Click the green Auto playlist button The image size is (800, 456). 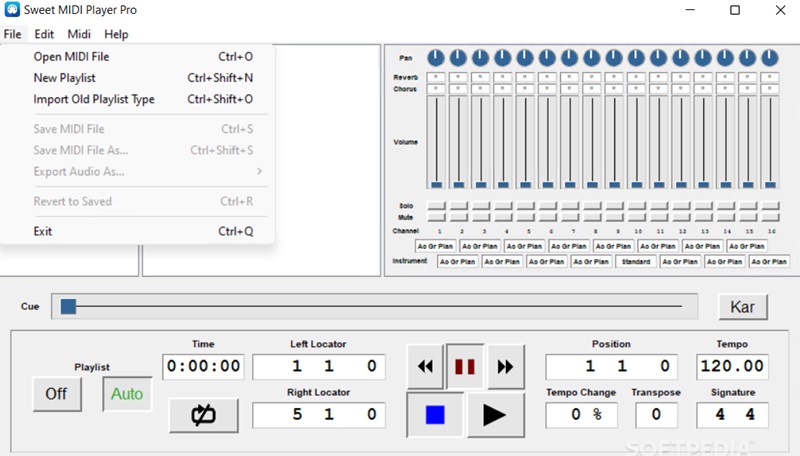[x=127, y=394]
